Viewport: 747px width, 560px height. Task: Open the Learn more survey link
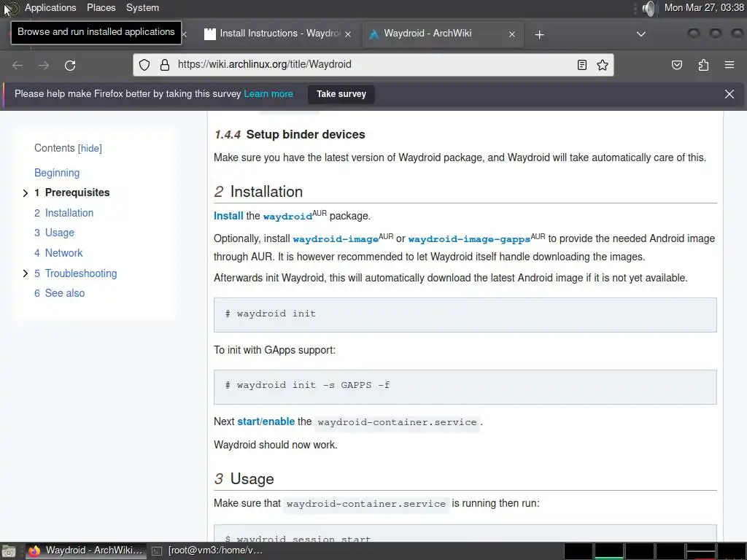click(268, 94)
